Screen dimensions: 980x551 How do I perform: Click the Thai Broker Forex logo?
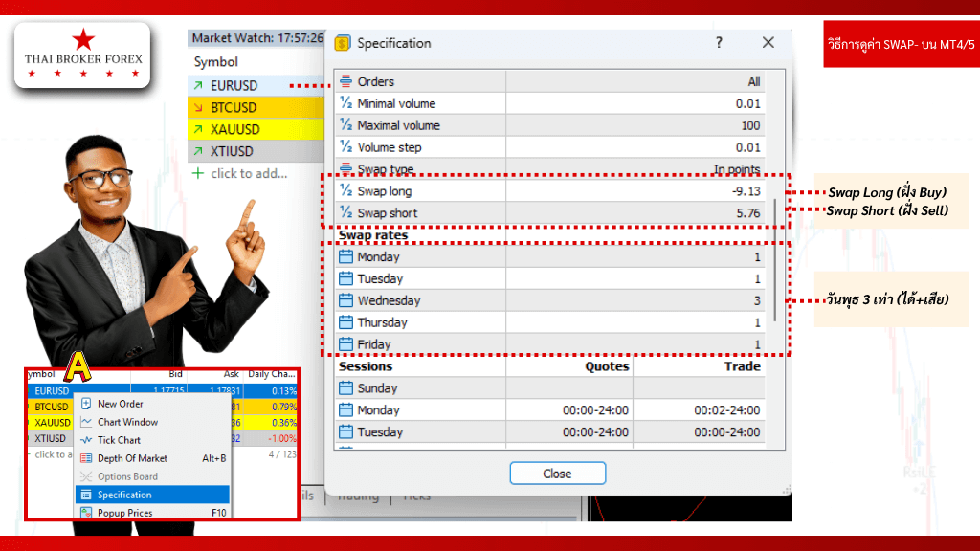(82, 55)
